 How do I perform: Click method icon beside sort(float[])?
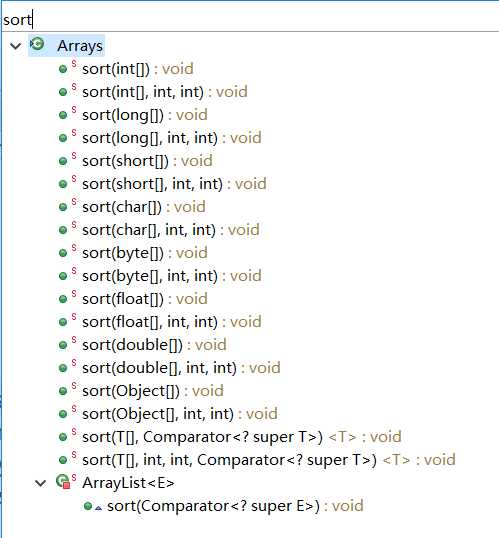click(x=63, y=300)
